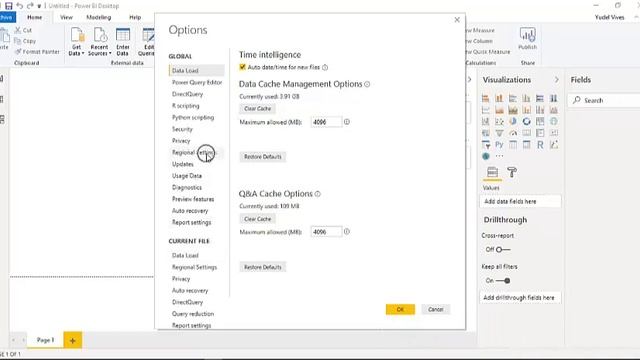
Task: Turn on the Cross-report drillthrough toggle
Action: [503, 249]
